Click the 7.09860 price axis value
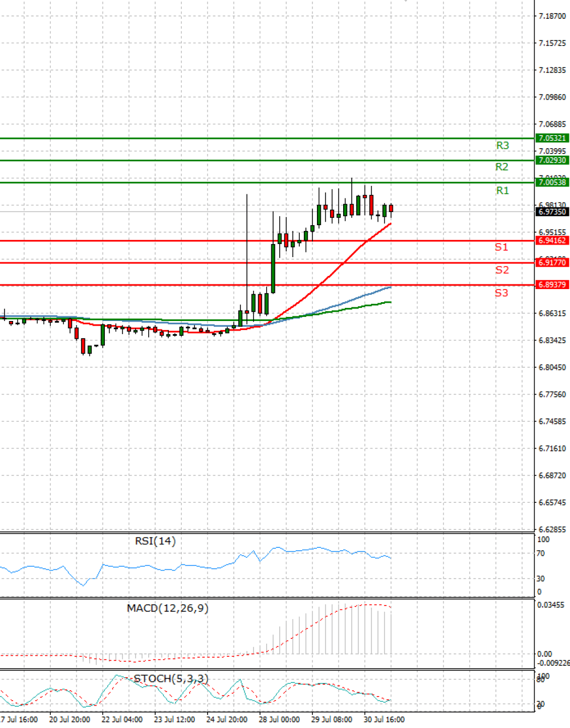570x728 pixels. click(x=552, y=97)
